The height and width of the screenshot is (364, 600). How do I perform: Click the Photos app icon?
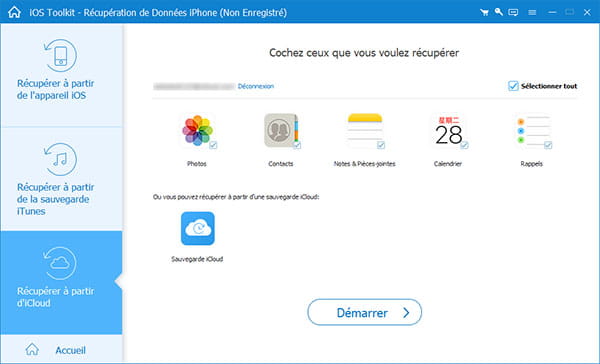coord(197,131)
